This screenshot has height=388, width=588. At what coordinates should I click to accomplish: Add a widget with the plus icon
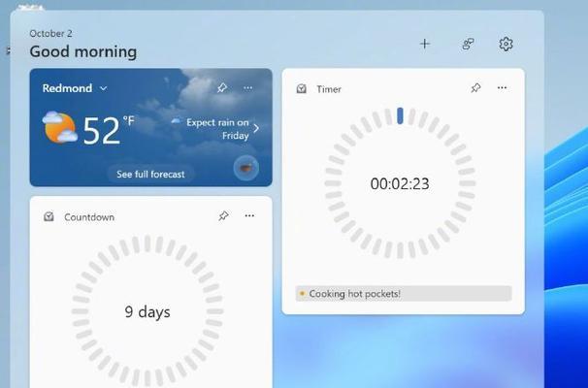(424, 44)
